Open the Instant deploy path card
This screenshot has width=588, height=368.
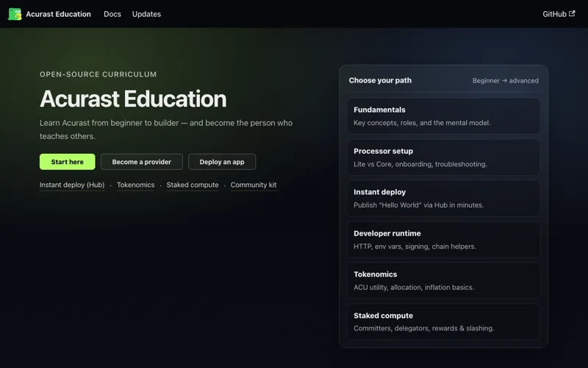click(x=444, y=198)
